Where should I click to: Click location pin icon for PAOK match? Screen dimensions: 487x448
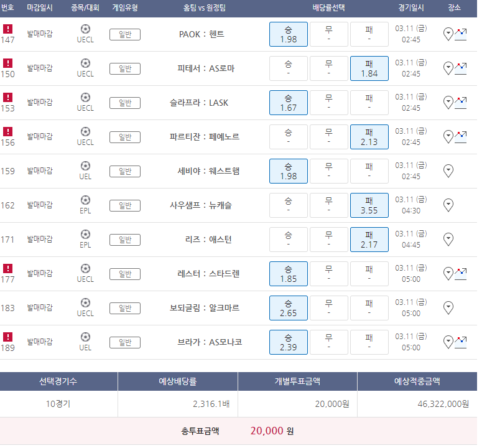pos(448,34)
